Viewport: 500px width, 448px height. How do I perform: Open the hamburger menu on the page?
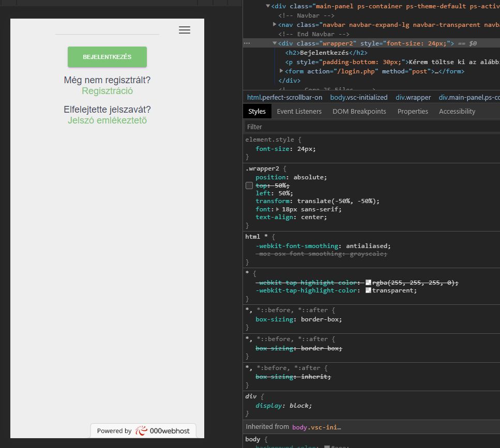coord(184,30)
